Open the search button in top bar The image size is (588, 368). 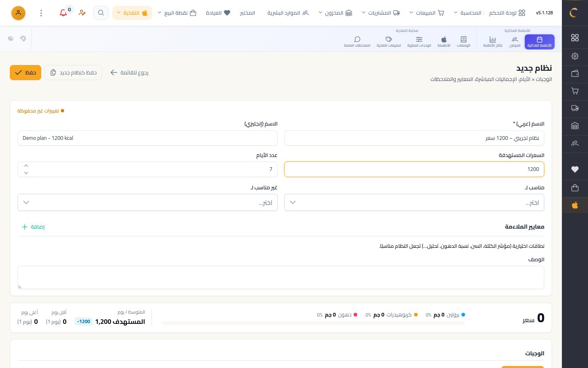tap(101, 13)
